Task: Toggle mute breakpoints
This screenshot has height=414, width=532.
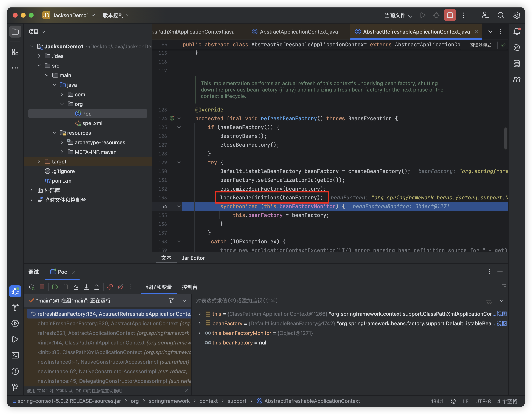Action: click(x=120, y=287)
